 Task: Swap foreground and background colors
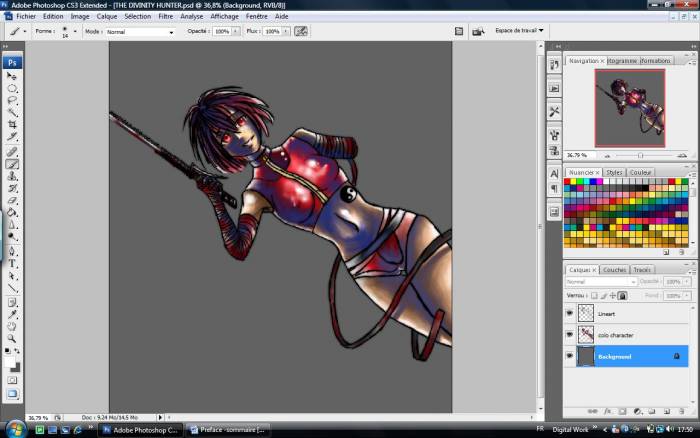pos(17,351)
